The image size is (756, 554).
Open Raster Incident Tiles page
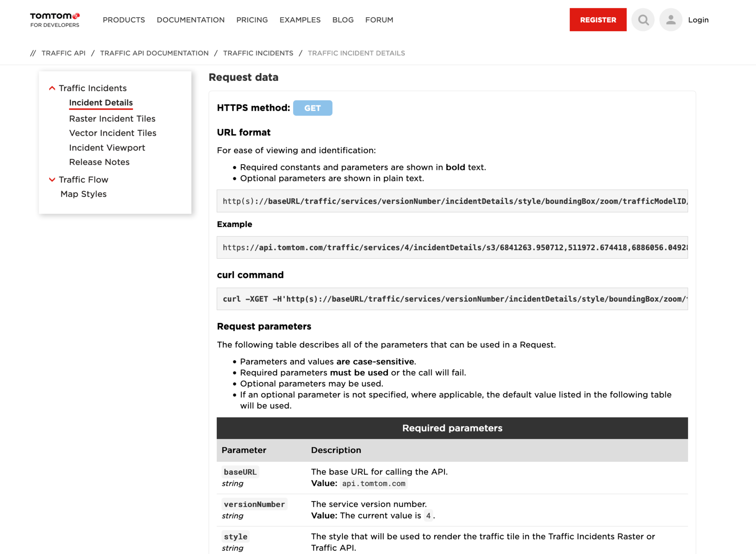point(112,119)
